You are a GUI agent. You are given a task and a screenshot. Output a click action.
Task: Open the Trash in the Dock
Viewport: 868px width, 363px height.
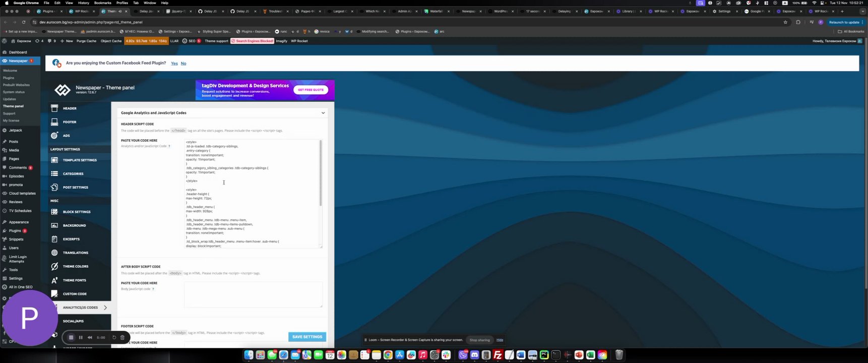pos(619,355)
